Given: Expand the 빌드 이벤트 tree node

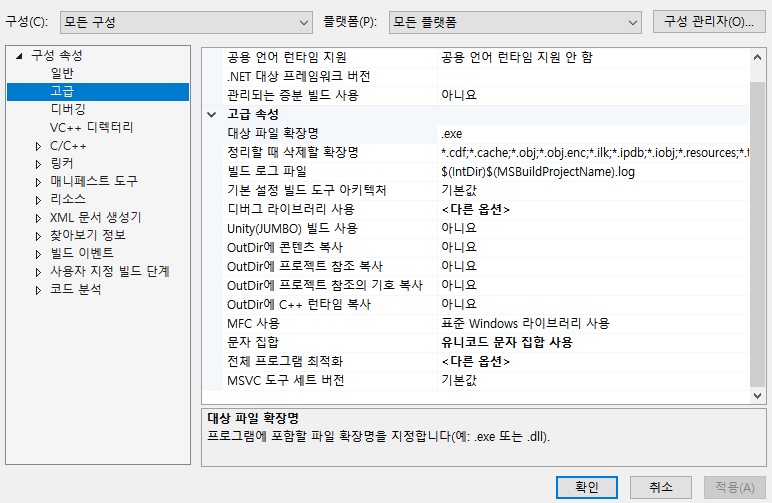Looking at the screenshot, I should (38, 254).
